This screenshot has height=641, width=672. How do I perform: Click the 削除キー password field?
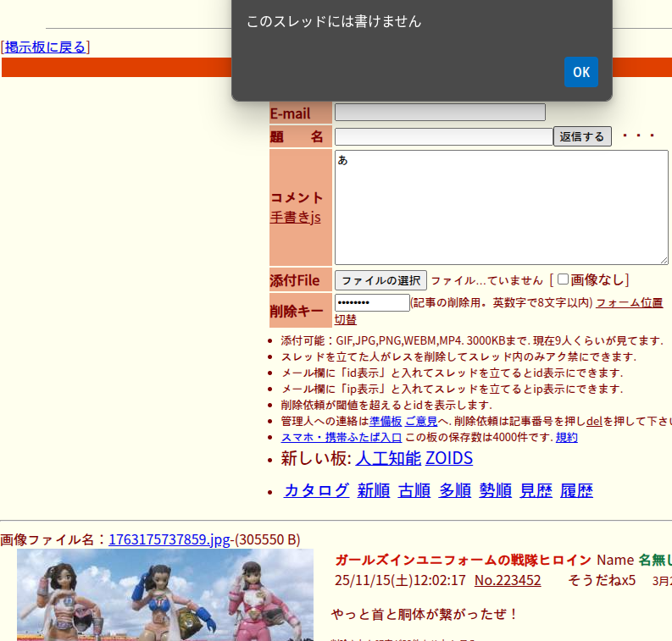[372, 303]
